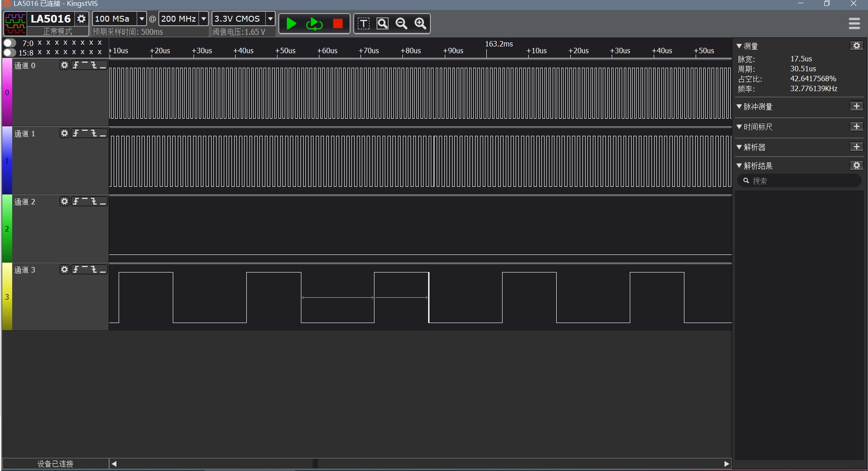Set falling-edge trigger on 通道 0
Viewport: 868px width, 471px height.
pyautogui.click(x=94, y=65)
